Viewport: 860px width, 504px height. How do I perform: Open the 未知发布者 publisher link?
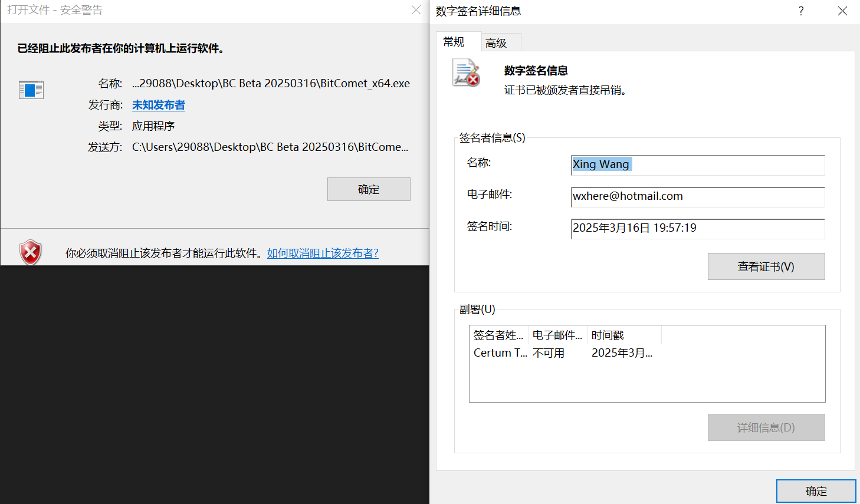159,105
